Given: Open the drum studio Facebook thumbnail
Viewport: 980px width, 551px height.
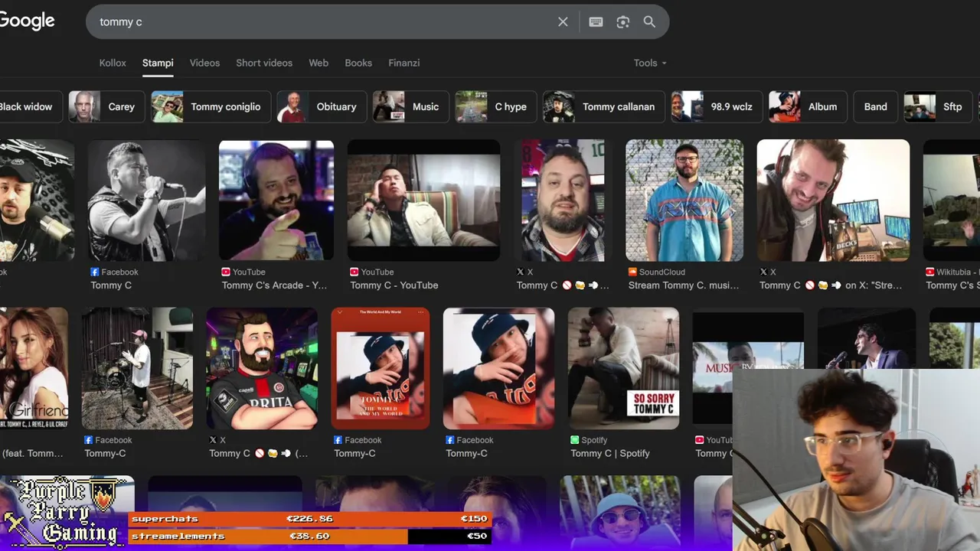Looking at the screenshot, I should [x=138, y=368].
